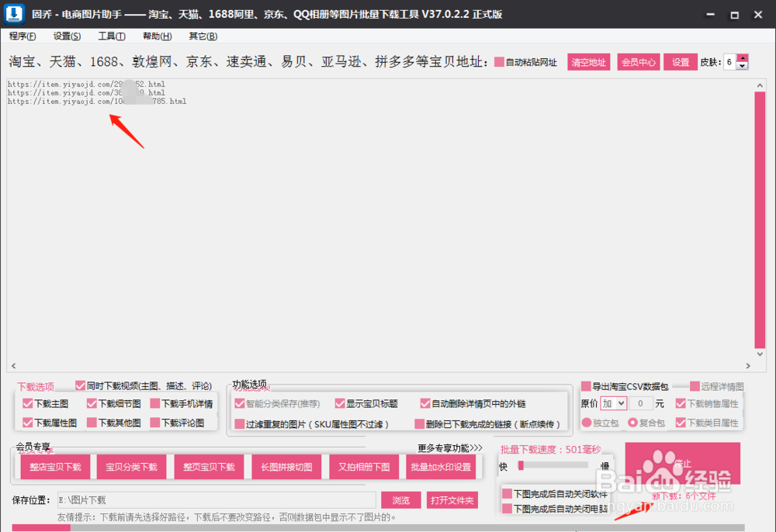Enable 导出淘宝CSV数据包 checkbox
The image size is (776, 532).
586,385
